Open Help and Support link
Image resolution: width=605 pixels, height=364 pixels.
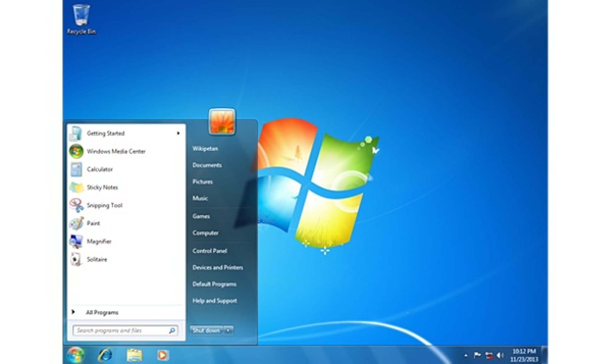tap(215, 301)
